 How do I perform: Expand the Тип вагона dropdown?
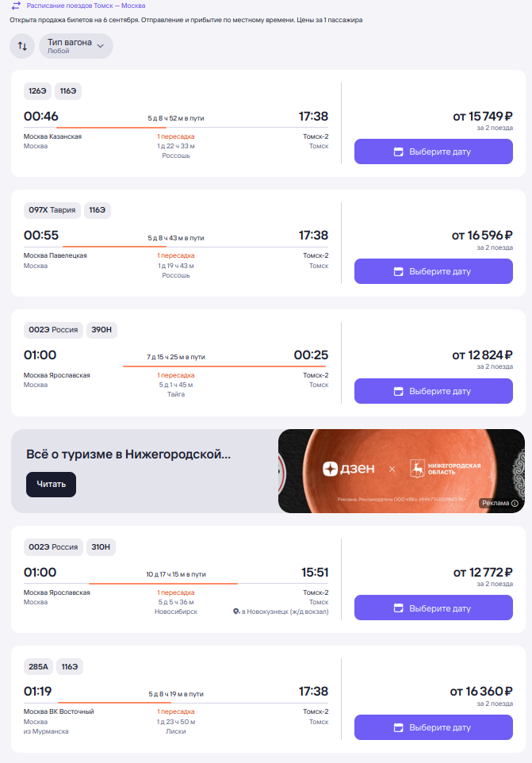[76, 46]
